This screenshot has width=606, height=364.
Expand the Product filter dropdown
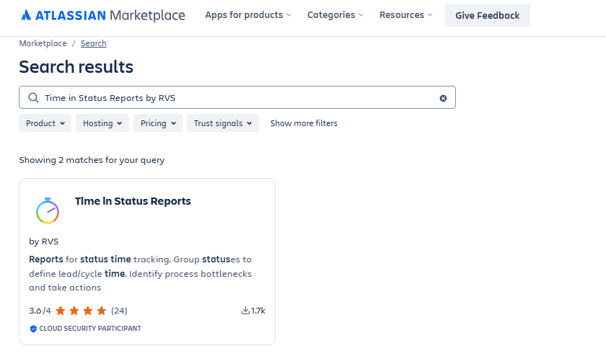(x=45, y=123)
